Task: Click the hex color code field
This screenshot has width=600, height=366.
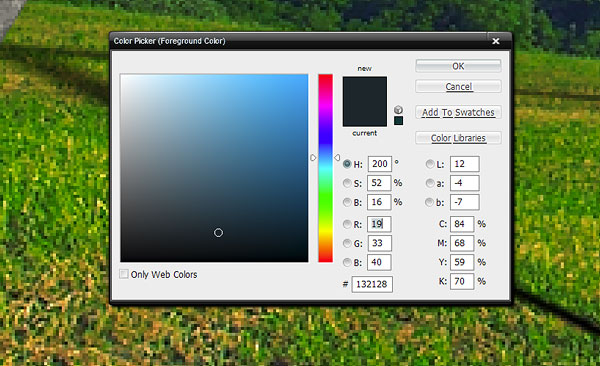Action: [x=372, y=284]
